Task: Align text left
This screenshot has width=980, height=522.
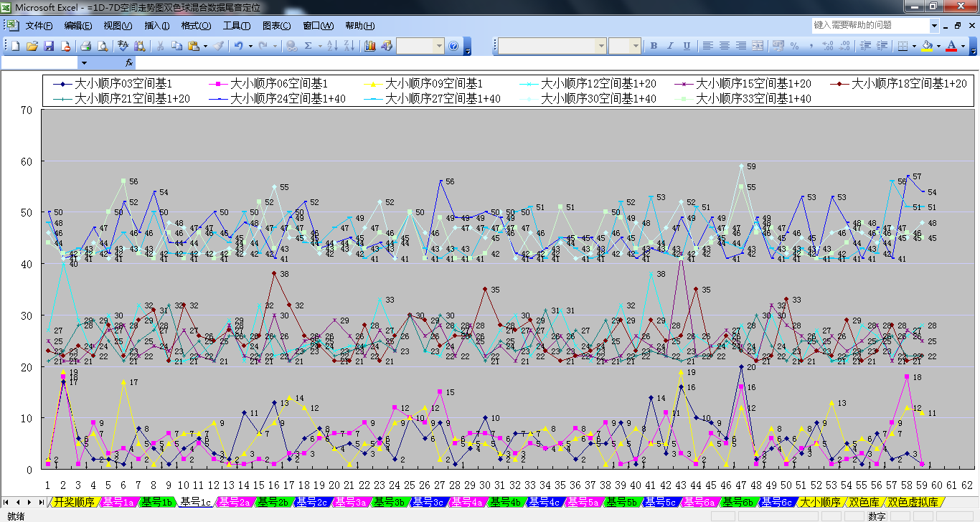Action: pos(708,46)
